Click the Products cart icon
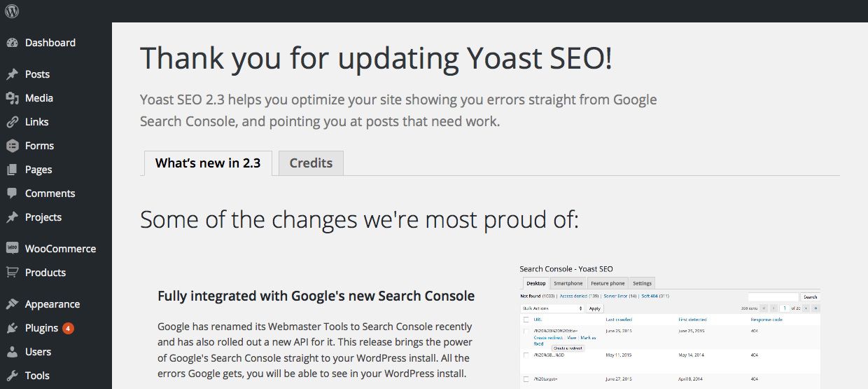 click(12, 272)
